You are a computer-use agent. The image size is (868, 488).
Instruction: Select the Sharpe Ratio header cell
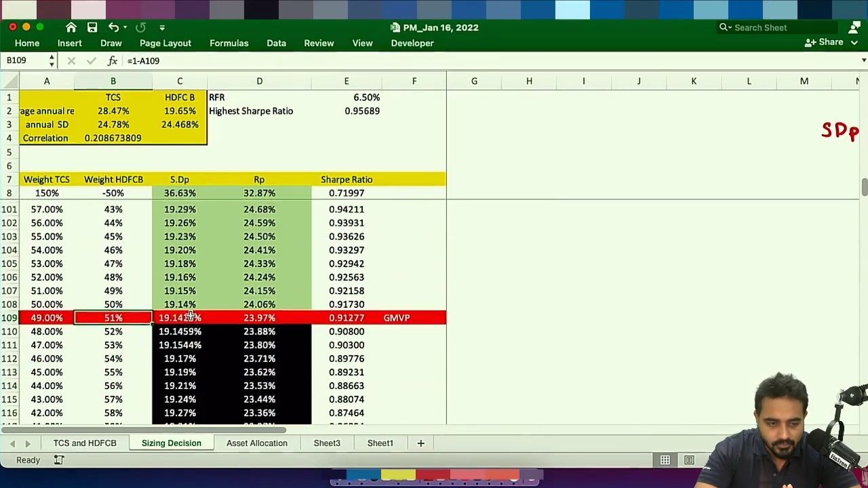pos(347,180)
